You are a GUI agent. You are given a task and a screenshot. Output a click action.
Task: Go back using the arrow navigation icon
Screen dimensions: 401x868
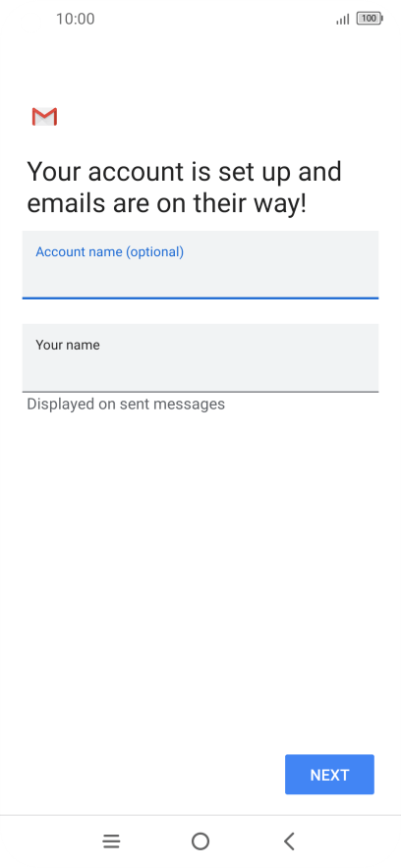click(x=289, y=841)
